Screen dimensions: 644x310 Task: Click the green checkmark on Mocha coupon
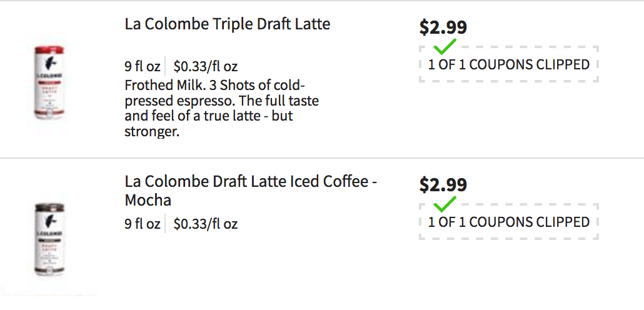(x=445, y=204)
